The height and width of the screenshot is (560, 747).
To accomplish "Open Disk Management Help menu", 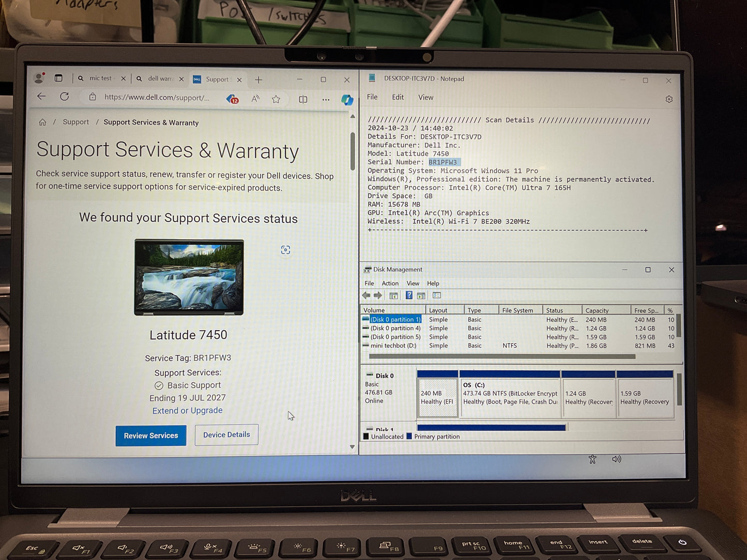I will point(433,283).
